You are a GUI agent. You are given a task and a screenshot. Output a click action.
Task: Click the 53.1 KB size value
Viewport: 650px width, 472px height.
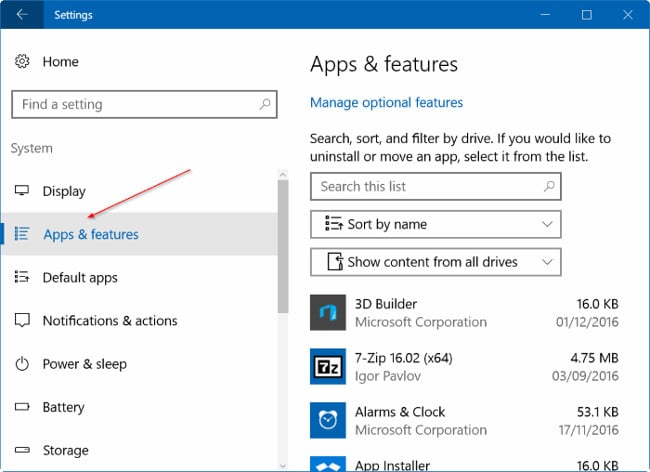click(x=598, y=411)
